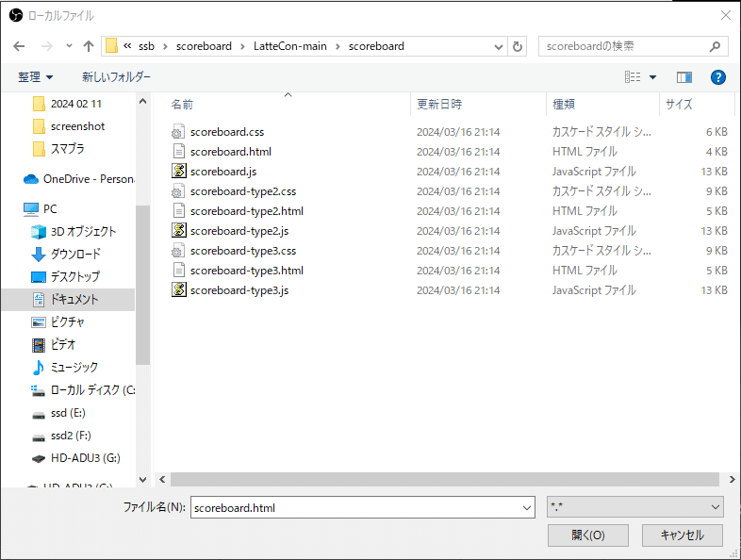Click the ファイル名 input field
Viewport: 741px width, 560px height.
(x=362, y=507)
